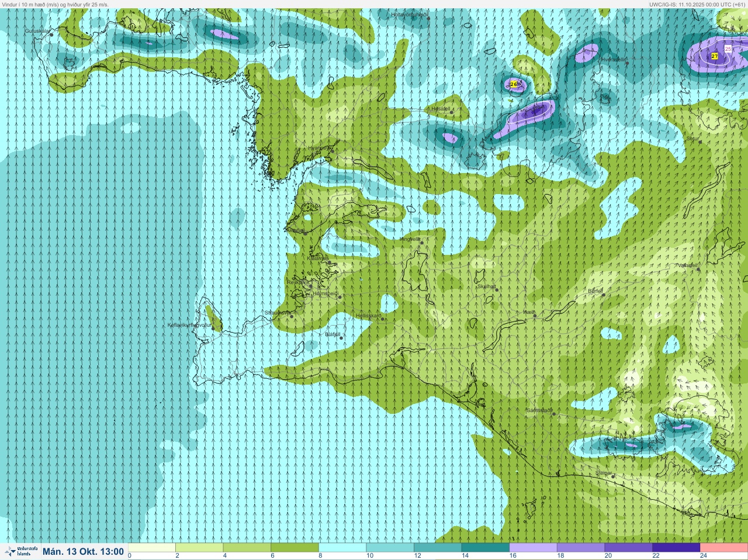Click the 14–16 m/s dark teal legend swatch
Viewport: 748px width, 560px height.
[x=485, y=548]
